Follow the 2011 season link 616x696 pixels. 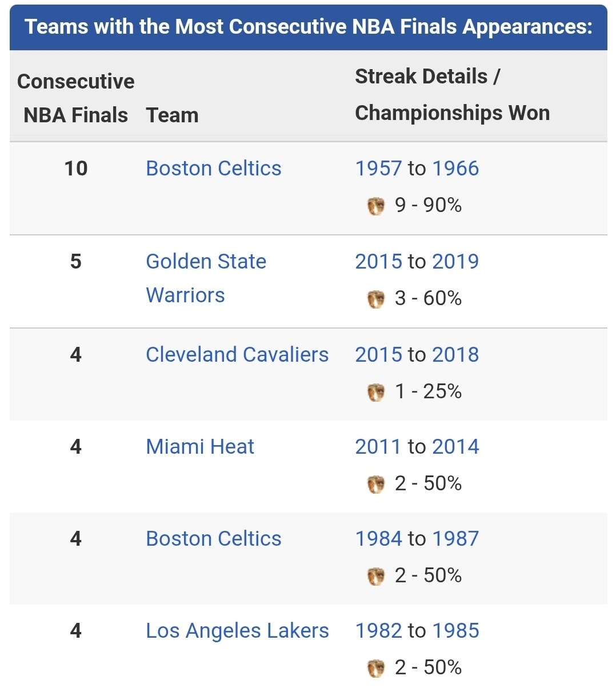pos(378,447)
